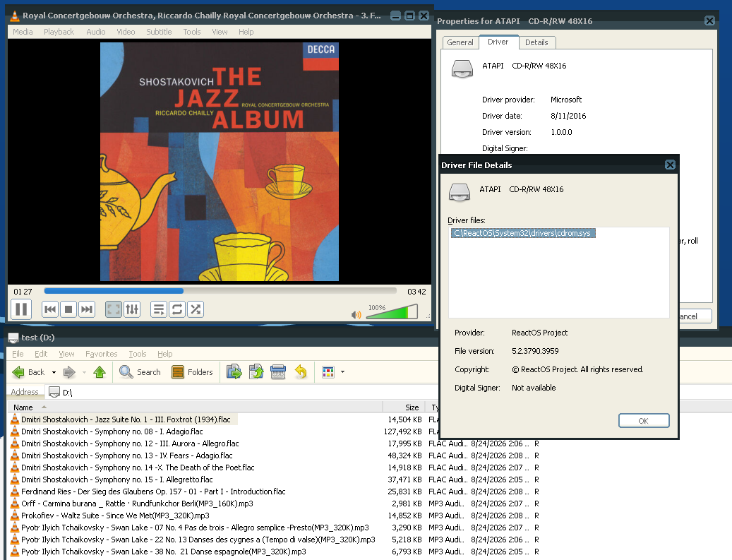732x560 pixels.
Task: Open Explorer File menu
Action: pyautogui.click(x=18, y=354)
